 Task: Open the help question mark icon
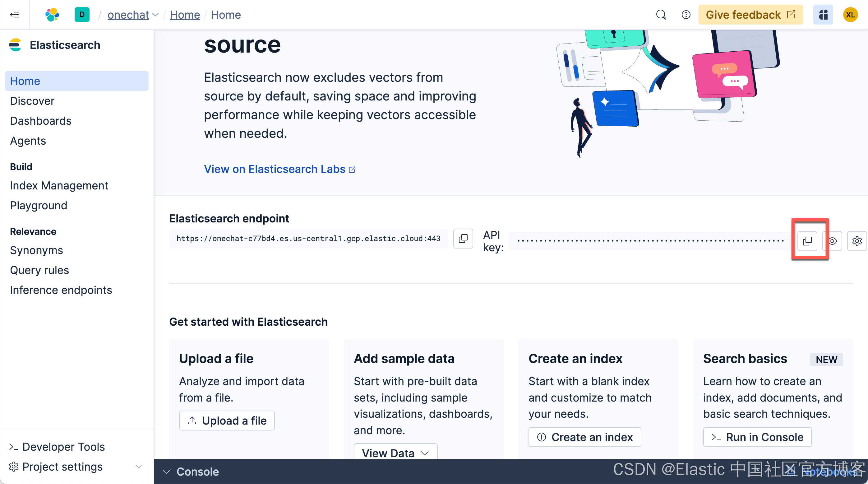pyautogui.click(x=686, y=15)
